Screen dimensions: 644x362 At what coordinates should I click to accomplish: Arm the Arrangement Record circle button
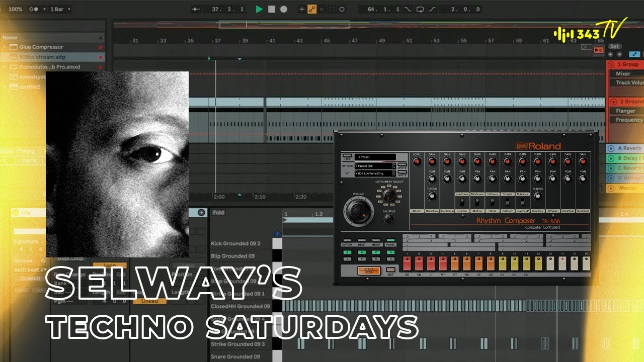tap(284, 9)
